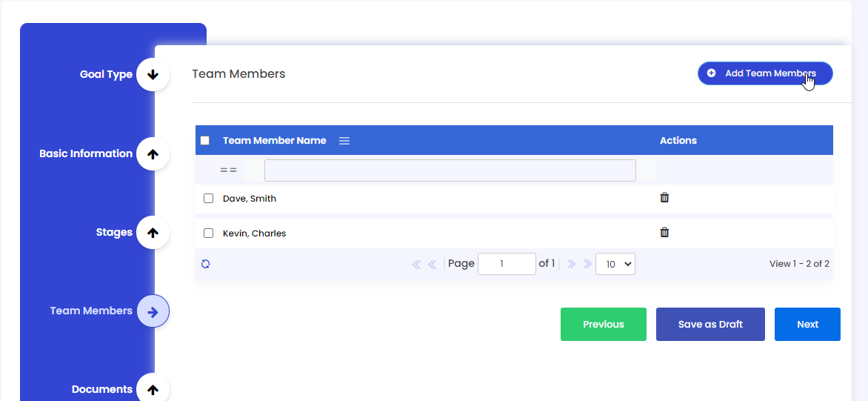Screen dimensions: 868x401
Task: Click Goal Type step arrow icon
Action: click(x=153, y=74)
